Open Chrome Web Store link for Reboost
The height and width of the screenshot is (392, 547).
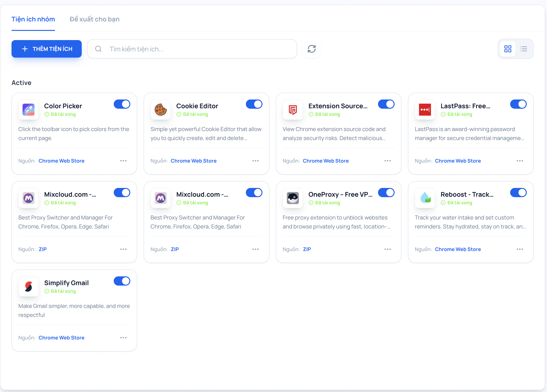tap(458, 249)
